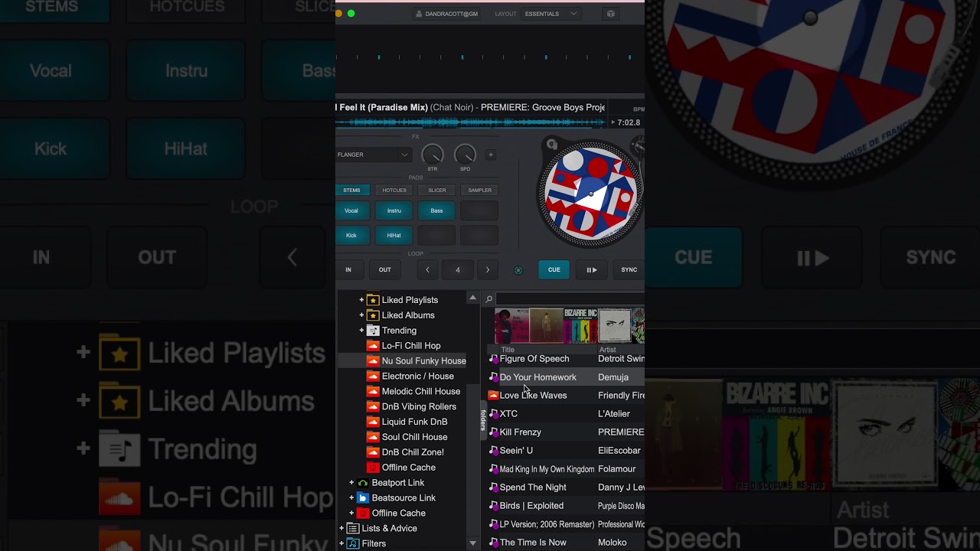Screen dimensions: 980x551
Task: Expand the Lists & Advice node
Action: [x=341, y=529]
